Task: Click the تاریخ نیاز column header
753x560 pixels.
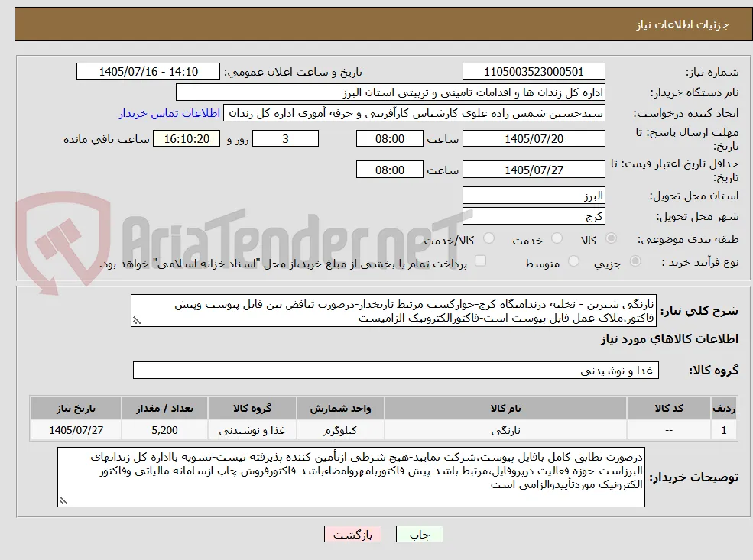Action: [76, 409]
